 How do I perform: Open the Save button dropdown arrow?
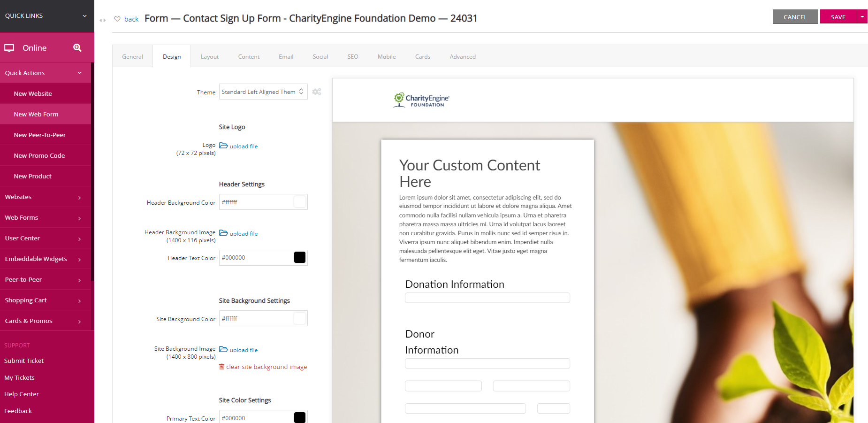[x=862, y=16]
